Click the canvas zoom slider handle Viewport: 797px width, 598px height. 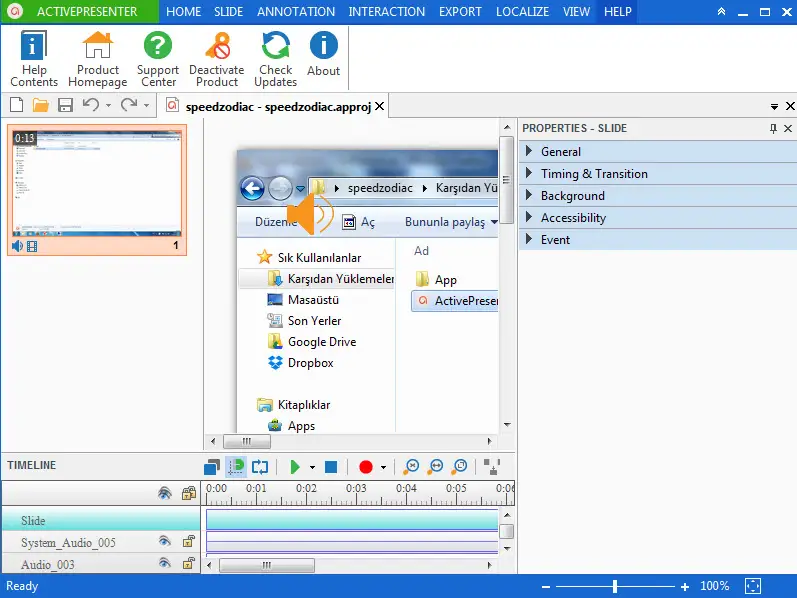tap(615, 586)
